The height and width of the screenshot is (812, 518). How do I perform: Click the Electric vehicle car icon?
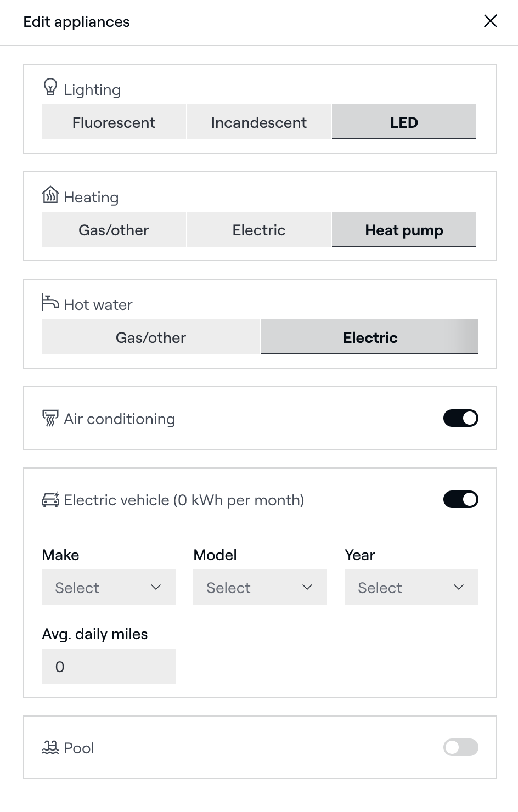50,500
